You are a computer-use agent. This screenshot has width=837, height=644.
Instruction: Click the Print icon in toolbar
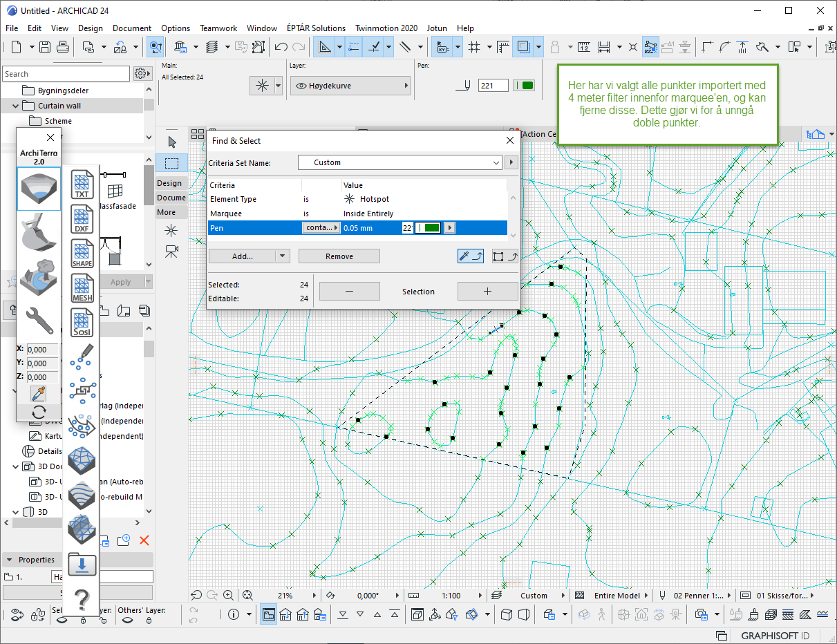(x=62, y=47)
